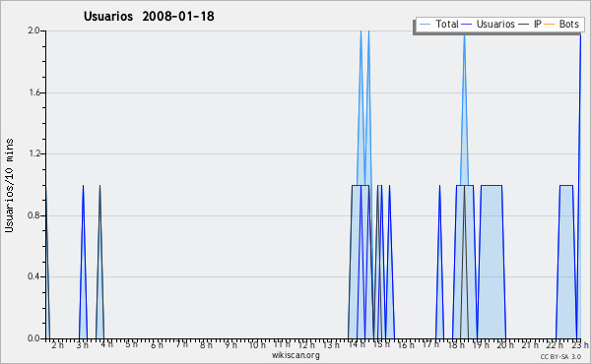Image resolution: width=591 pixels, height=364 pixels.
Task: Click the chart title 'Usuarios 2008-01-18'
Action: 149,16
